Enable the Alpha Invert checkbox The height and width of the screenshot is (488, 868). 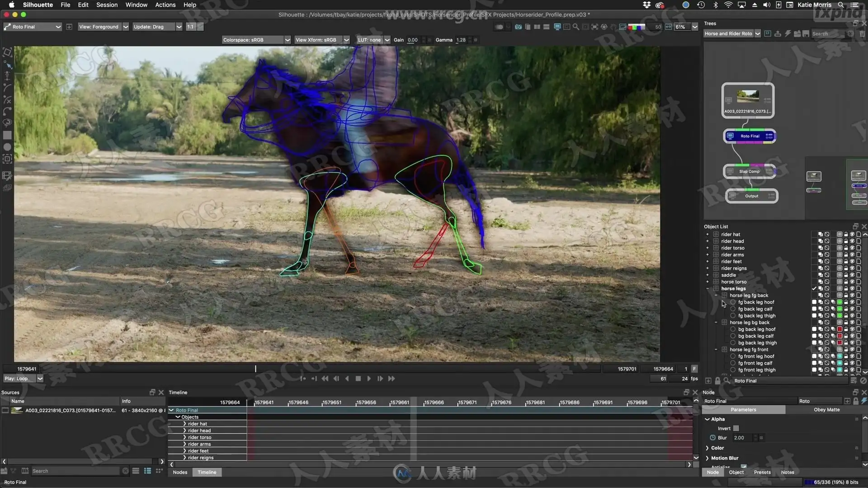coord(736,428)
